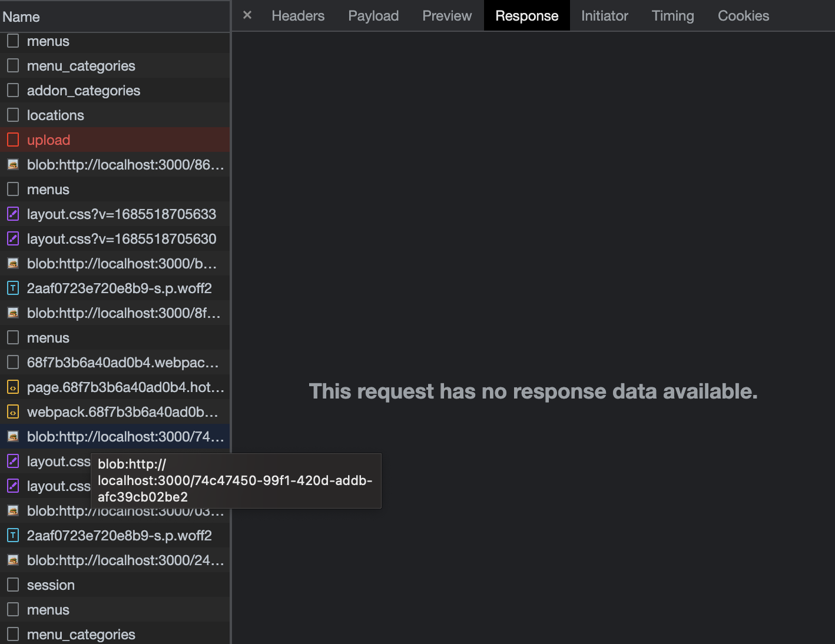Click the page.68f7b3b6a40ad0b4 hot-update script icon
The width and height of the screenshot is (835, 644).
click(x=13, y=387)
